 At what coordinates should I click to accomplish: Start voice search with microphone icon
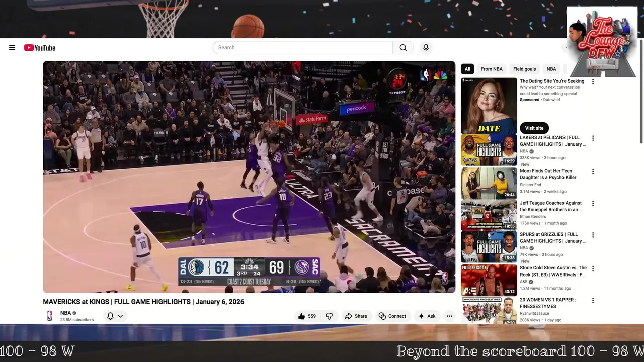click(x=426, y=48)
